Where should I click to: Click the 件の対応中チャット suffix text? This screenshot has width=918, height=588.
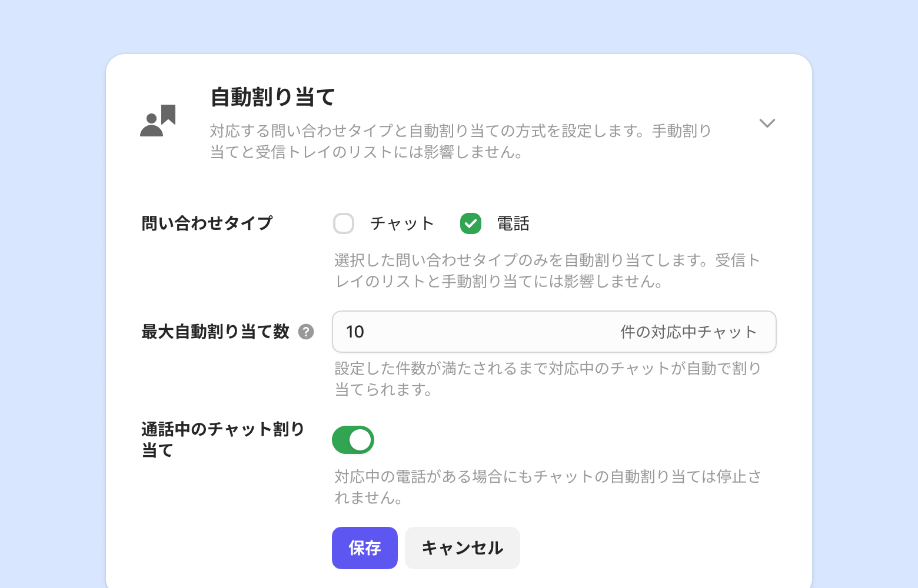click(688, 332)
